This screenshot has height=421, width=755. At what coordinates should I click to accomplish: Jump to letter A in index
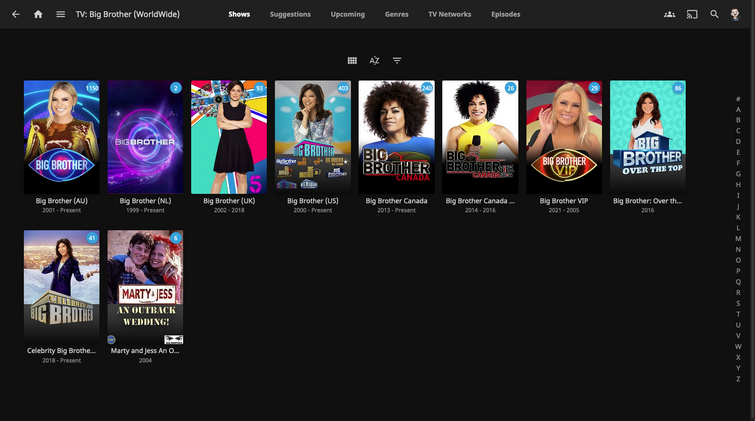[x=738, y=110]
